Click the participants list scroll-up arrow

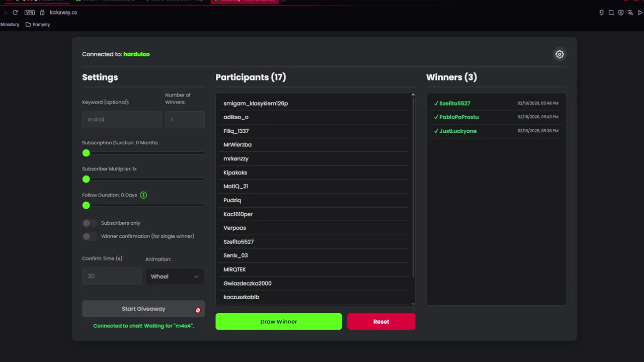413,95
